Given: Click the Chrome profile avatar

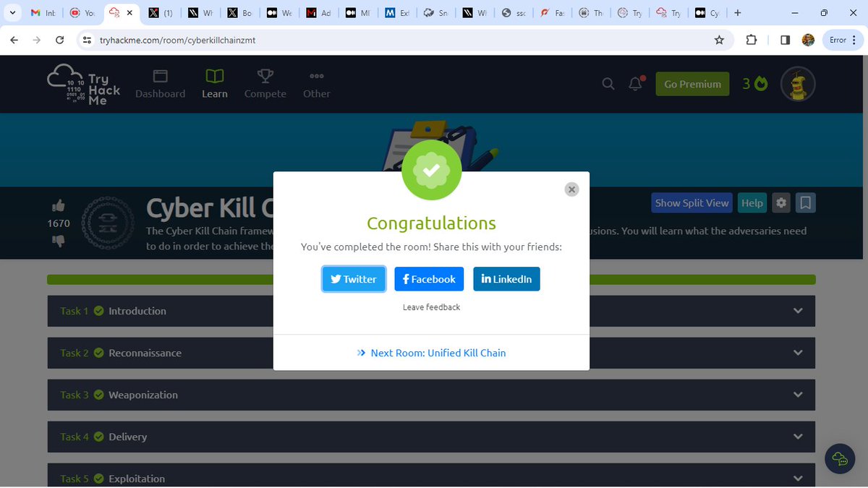Looking at the screenshot, I should tap(809, 40).
